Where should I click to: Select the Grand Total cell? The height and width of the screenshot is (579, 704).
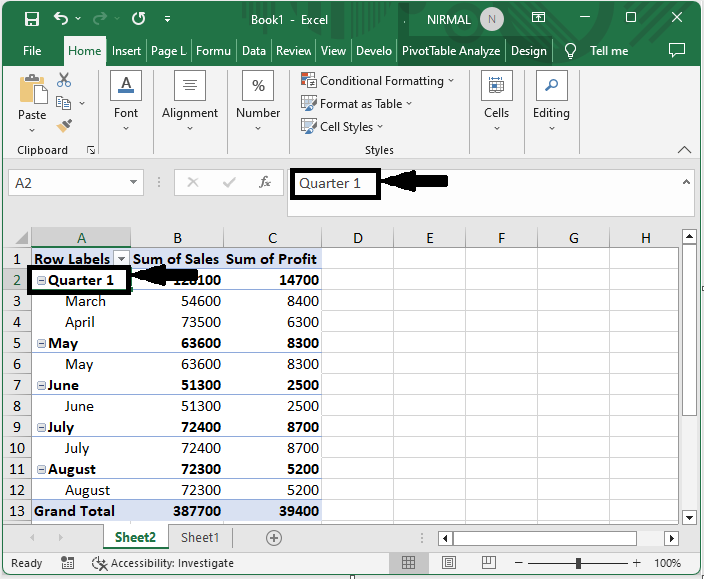click(81, 511)
